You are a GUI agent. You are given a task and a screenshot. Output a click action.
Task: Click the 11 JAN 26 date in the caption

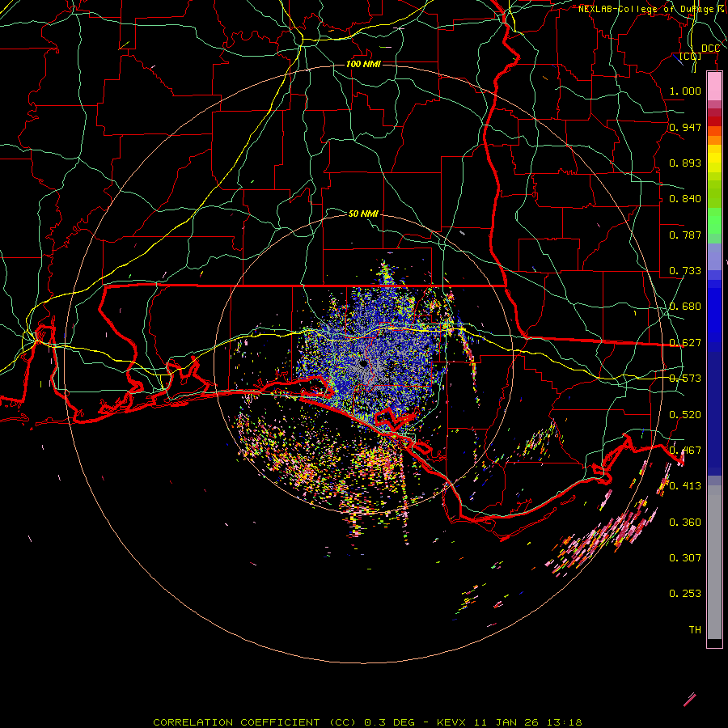tap(506, 722)
